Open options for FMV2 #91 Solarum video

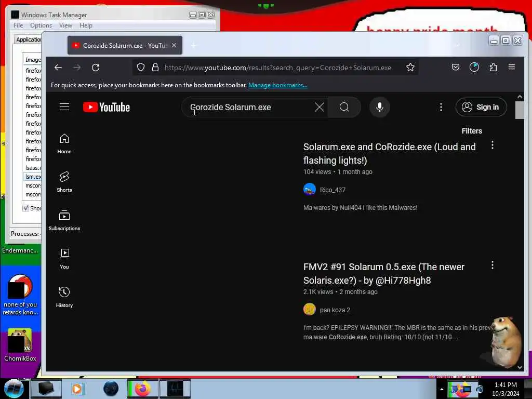tap(493, 265)
